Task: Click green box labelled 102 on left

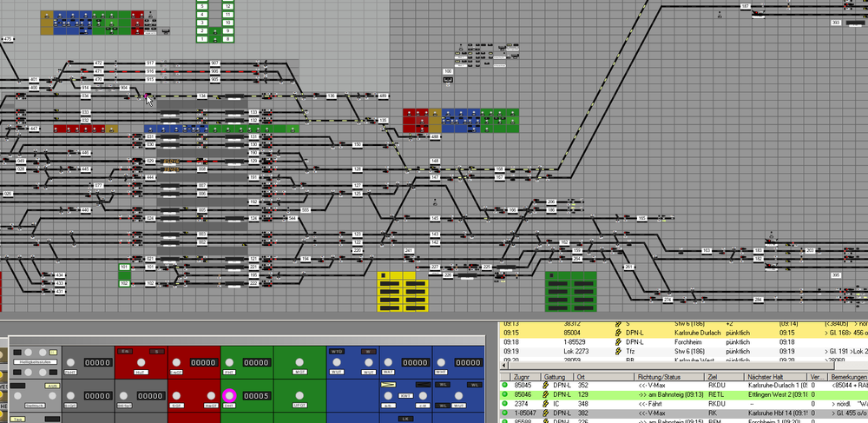Action: pos(124,283)
